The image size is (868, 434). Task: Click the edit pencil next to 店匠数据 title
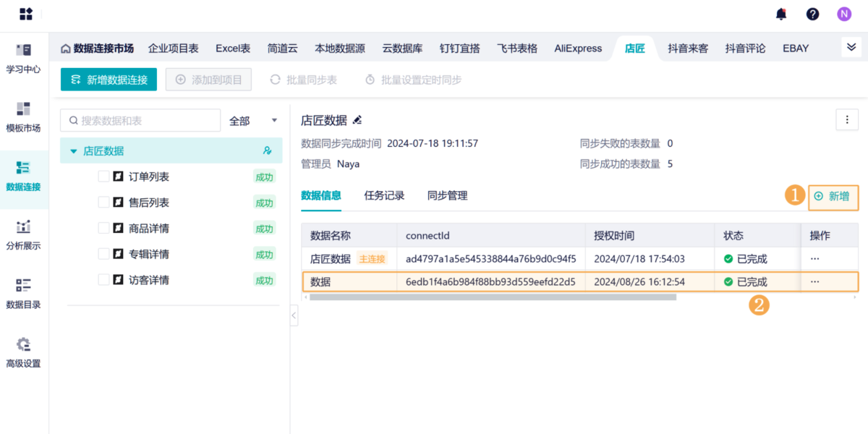tap(357, 120)
